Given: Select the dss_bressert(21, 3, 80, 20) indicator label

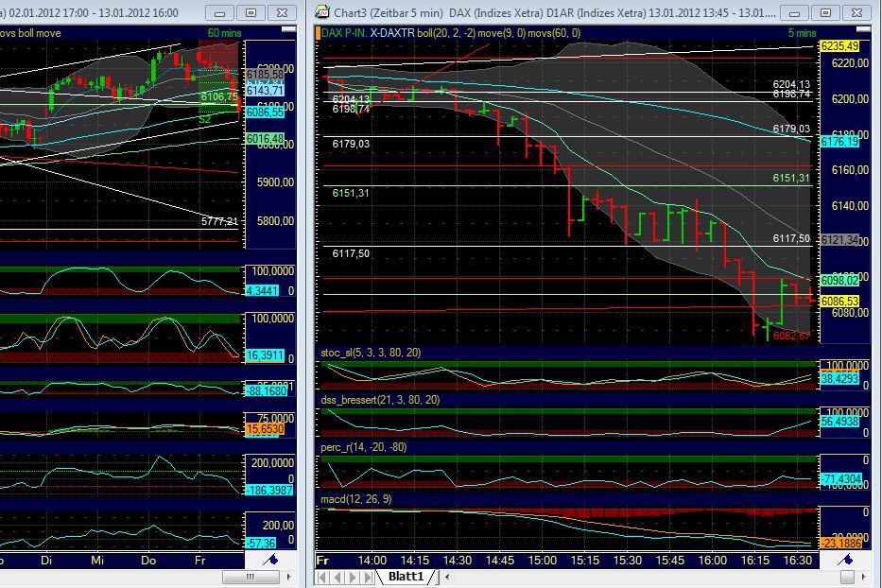Looking at the screenshot, I should coord(382,401).
